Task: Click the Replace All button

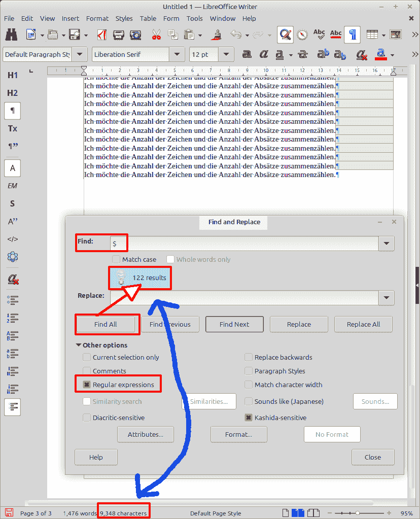Action: pyautogui.click(x=363, y=324)
